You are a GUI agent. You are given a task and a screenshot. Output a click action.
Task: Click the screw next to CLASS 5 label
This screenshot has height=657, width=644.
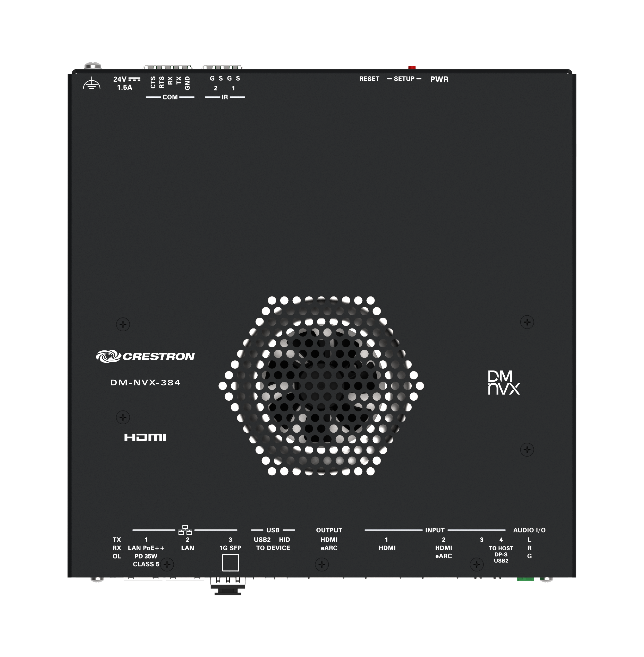pyautogui.click(x=167, y=564)
